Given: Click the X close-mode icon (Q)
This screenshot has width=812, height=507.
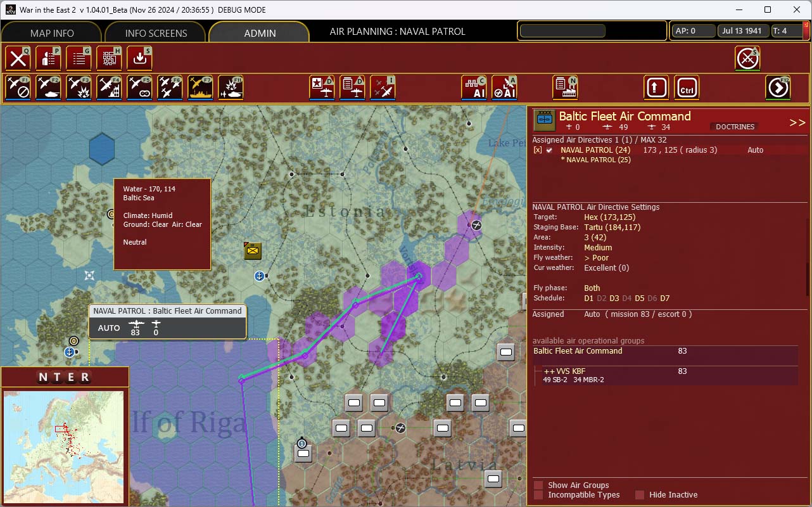Looking at the screenshot, I should point(18,58).
